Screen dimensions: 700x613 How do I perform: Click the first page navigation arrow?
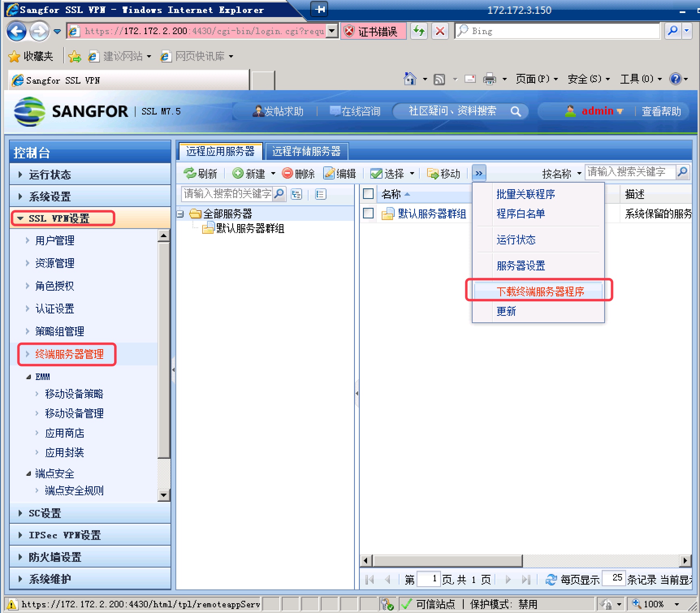(x=369, y=580)
